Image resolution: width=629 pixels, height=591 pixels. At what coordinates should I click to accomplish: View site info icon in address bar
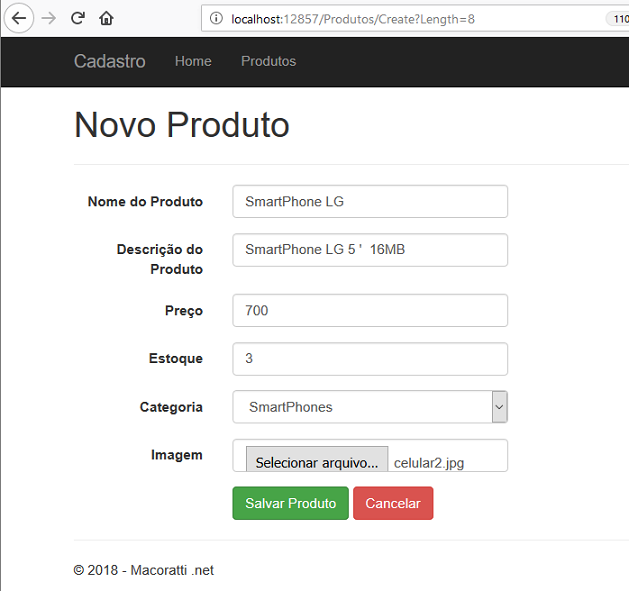(216, 18)
